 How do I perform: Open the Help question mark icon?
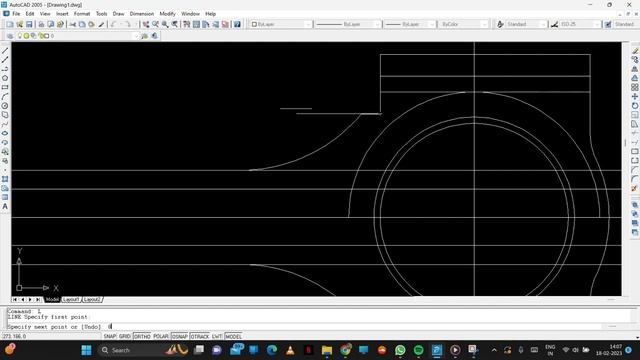tap(237, 24)
